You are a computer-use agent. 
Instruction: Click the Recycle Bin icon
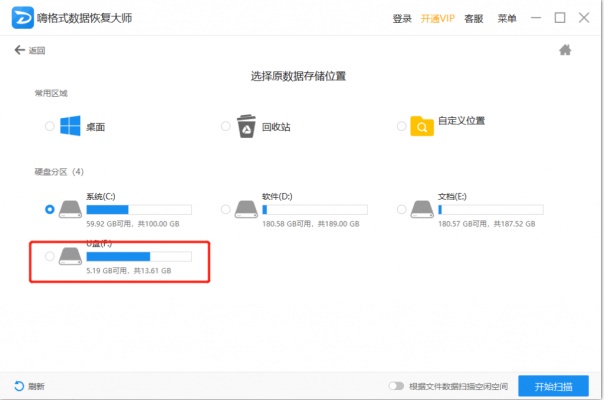pos(246,126)
